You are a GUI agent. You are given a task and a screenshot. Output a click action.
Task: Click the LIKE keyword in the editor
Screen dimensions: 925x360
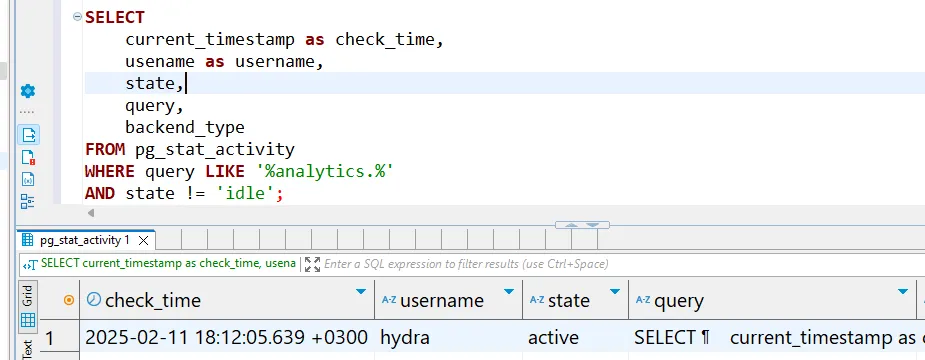pos(225,172)
